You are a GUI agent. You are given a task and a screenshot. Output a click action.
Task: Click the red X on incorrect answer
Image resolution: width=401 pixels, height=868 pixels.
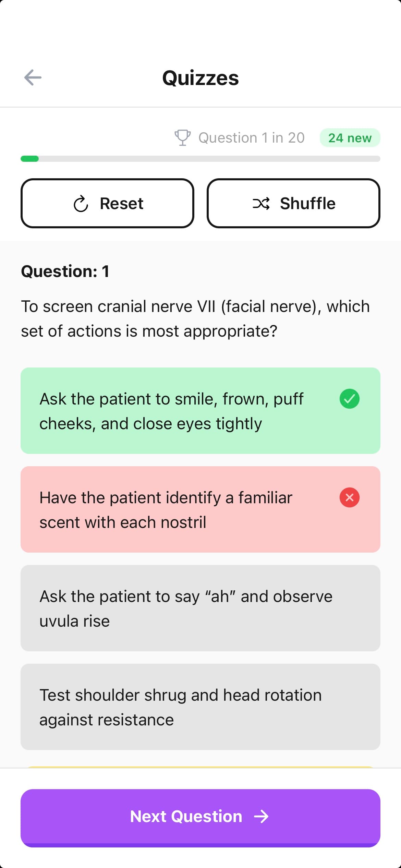(x=349, y=498)
